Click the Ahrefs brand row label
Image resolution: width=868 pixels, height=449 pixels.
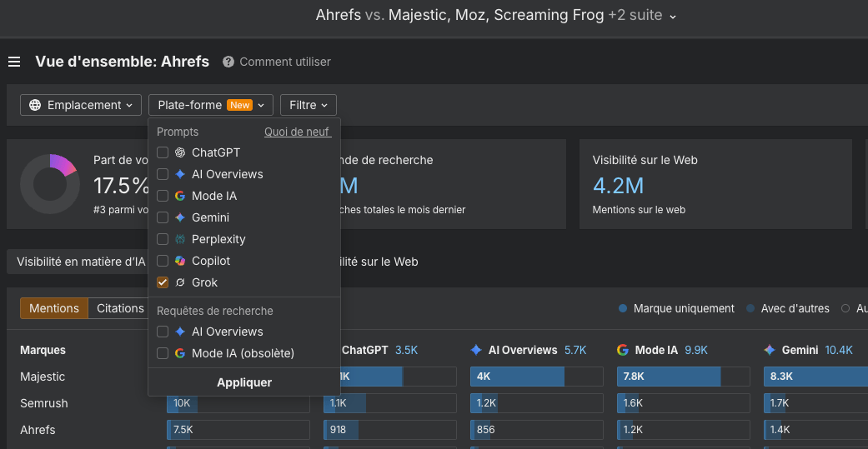[x=38, y=430]
